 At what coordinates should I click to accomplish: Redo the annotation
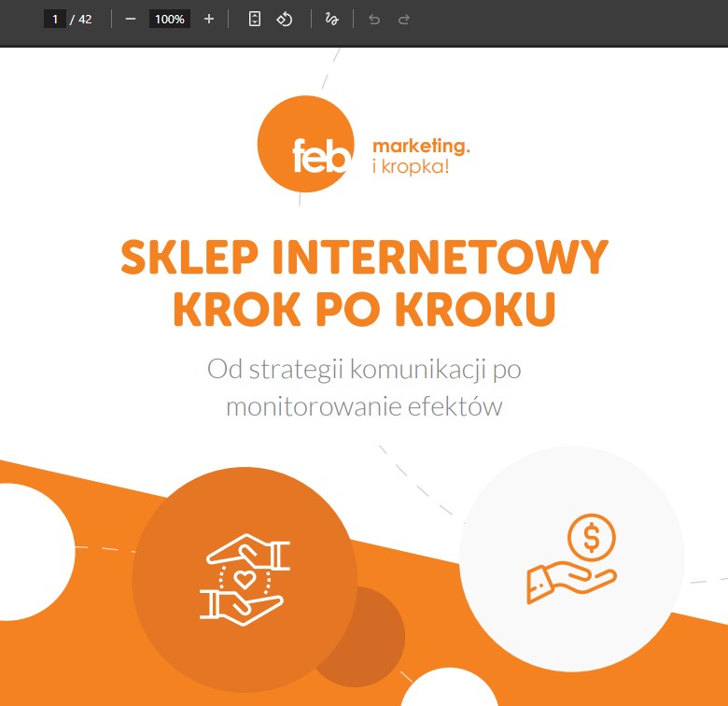404,19
